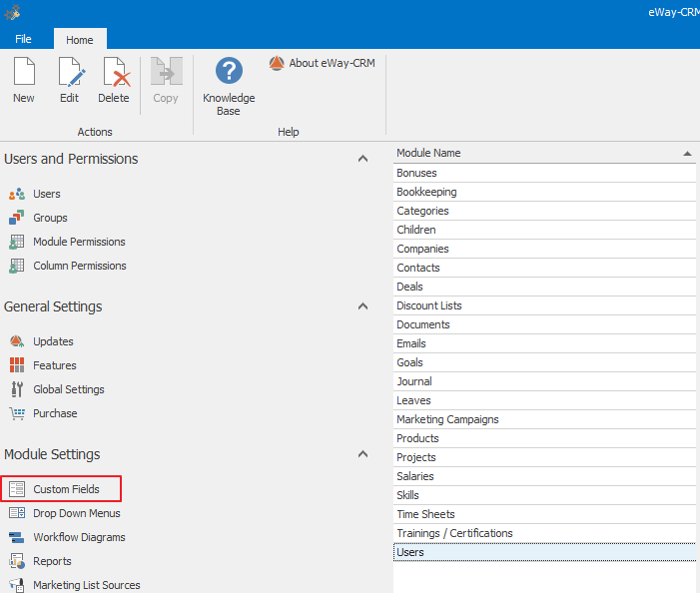Click the Module Permissions grid icon
Screen dimensions: 700x593
tap(17, 242)
